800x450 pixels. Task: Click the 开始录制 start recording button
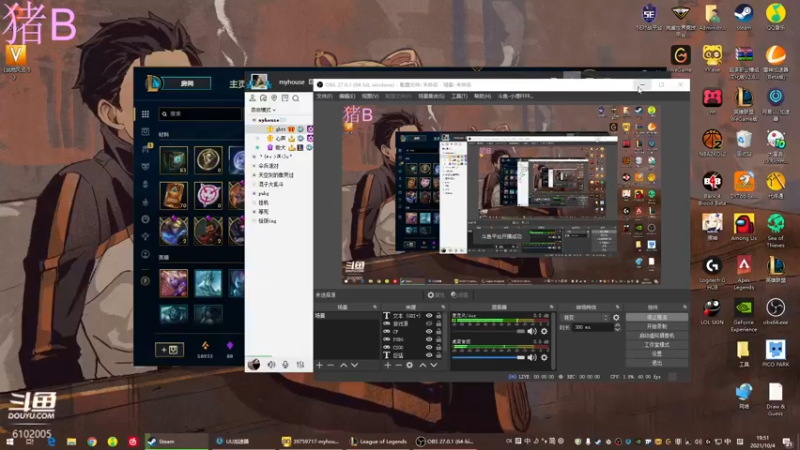click(657, 327)
